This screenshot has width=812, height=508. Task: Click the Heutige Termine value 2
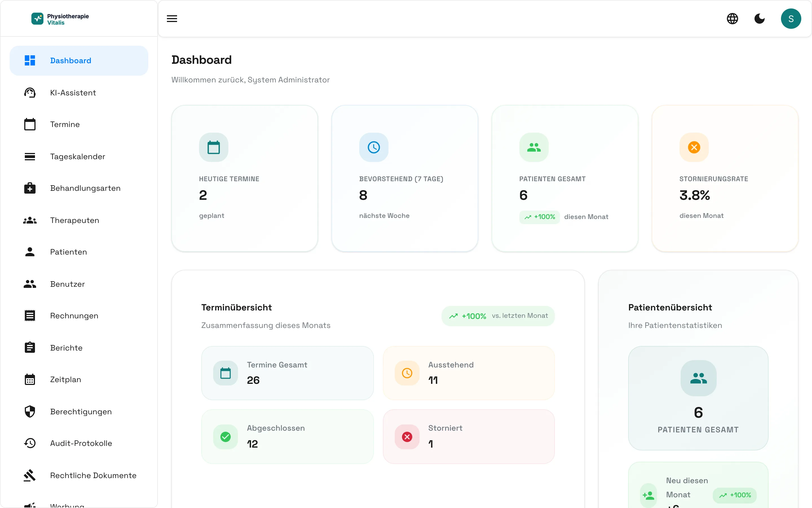pos(203,195)
